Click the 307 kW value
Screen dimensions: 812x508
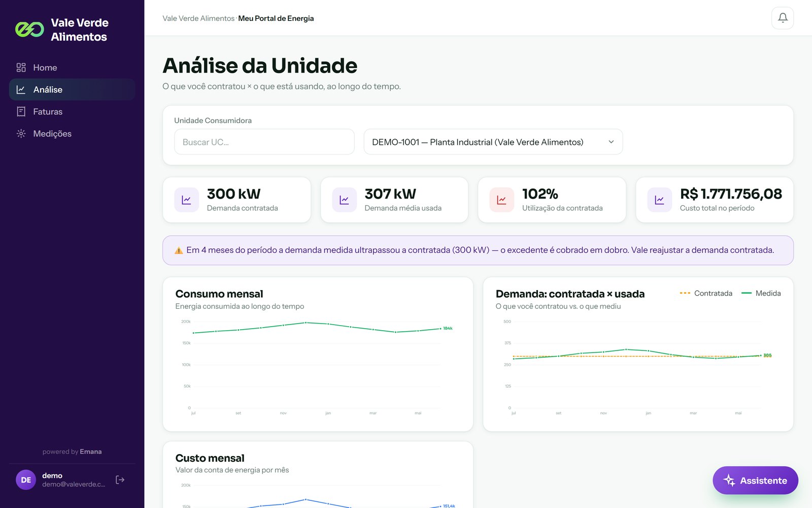pyautogui.click(x=390, y=194)
